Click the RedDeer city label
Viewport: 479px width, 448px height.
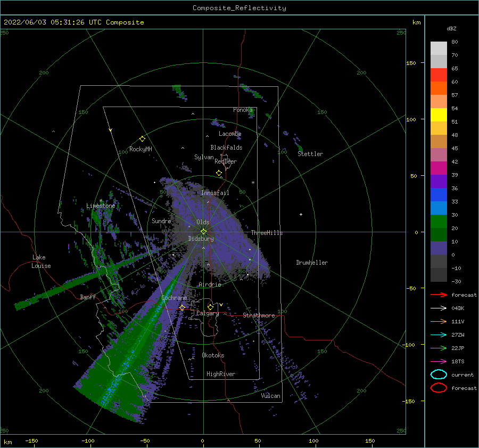point(226,161)
